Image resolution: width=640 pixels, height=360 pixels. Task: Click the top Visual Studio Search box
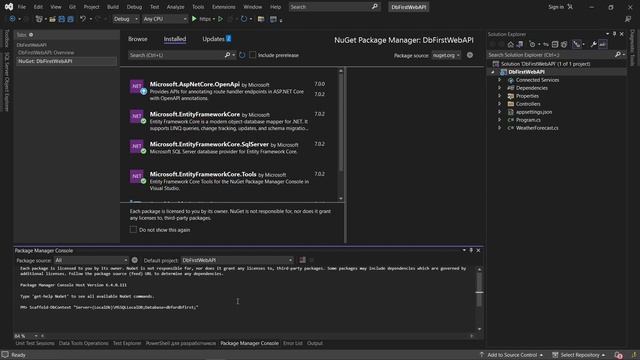point(334,7)
